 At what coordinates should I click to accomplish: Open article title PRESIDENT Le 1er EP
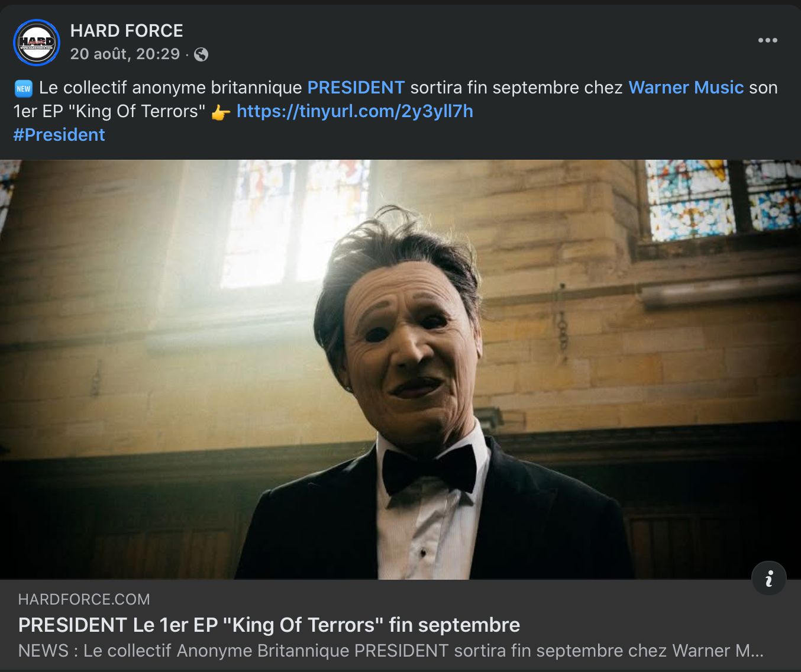[x=269, y=625]
